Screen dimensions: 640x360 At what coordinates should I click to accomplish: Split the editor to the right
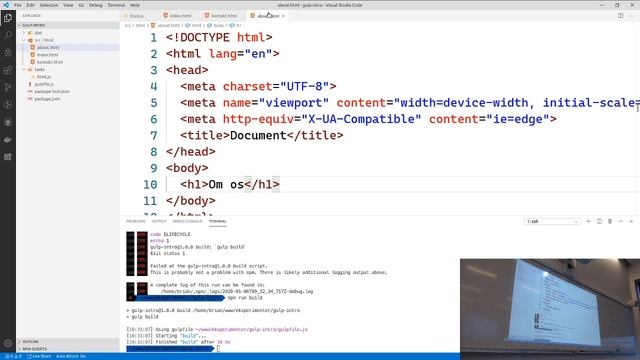[620, 16]
